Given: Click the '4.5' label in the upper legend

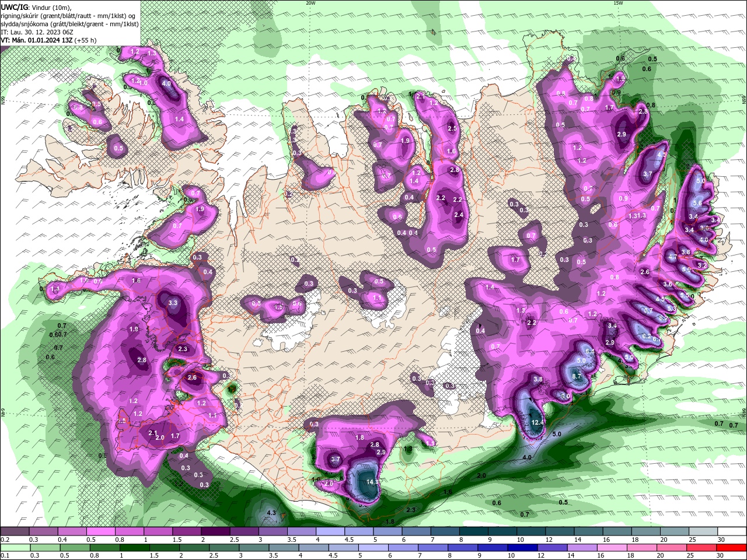Looking at the screenshot, I should point(349,540).
